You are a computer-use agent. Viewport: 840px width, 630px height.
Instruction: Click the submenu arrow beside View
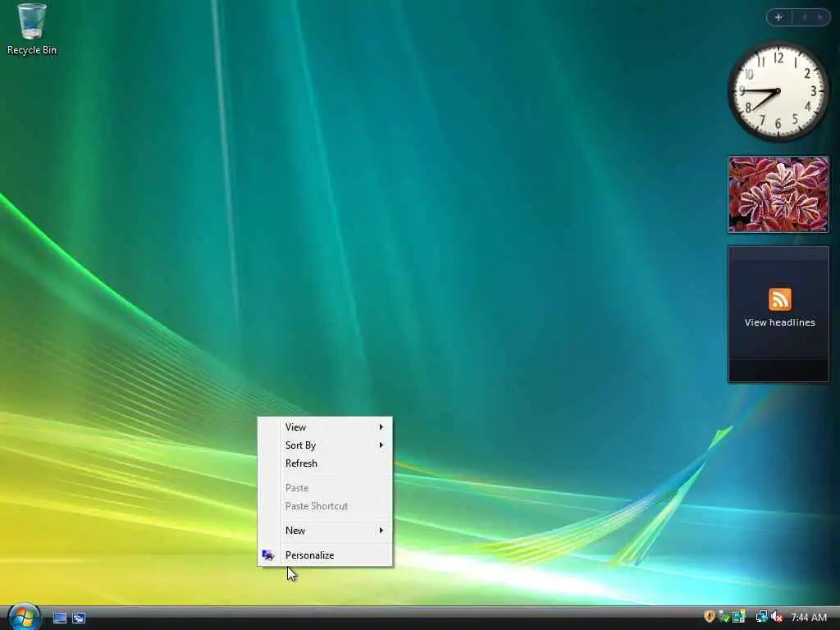[x=381, y=427]
